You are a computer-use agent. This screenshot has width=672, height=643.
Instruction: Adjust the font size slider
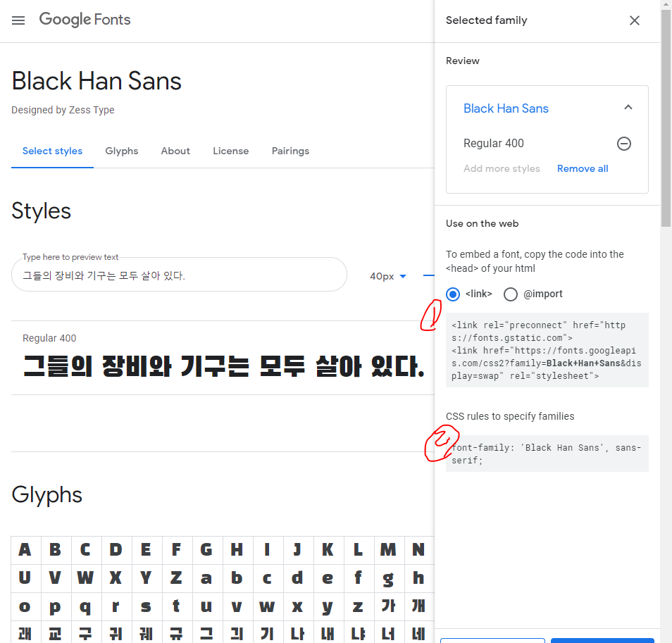[x=428, y=275]
